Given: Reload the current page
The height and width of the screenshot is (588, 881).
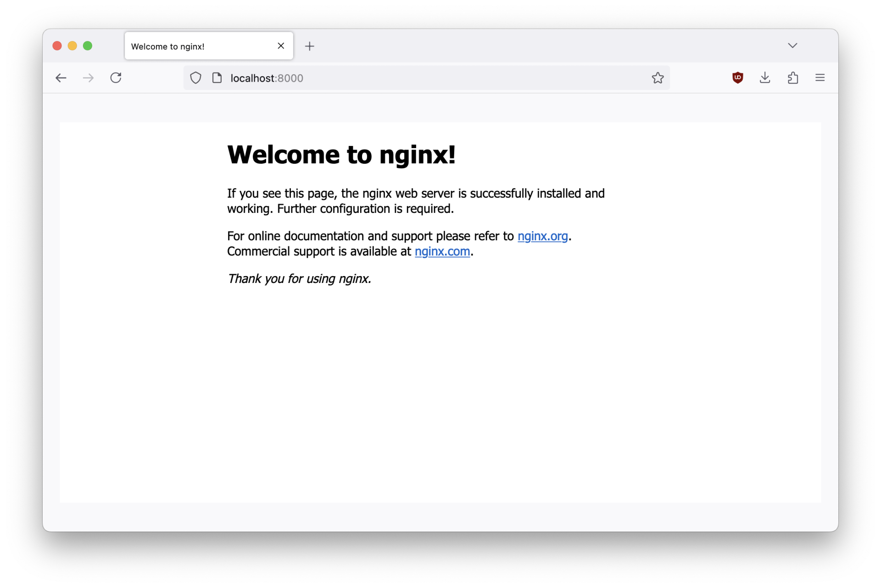Looking at the screenshot, I should click(116, 78).
